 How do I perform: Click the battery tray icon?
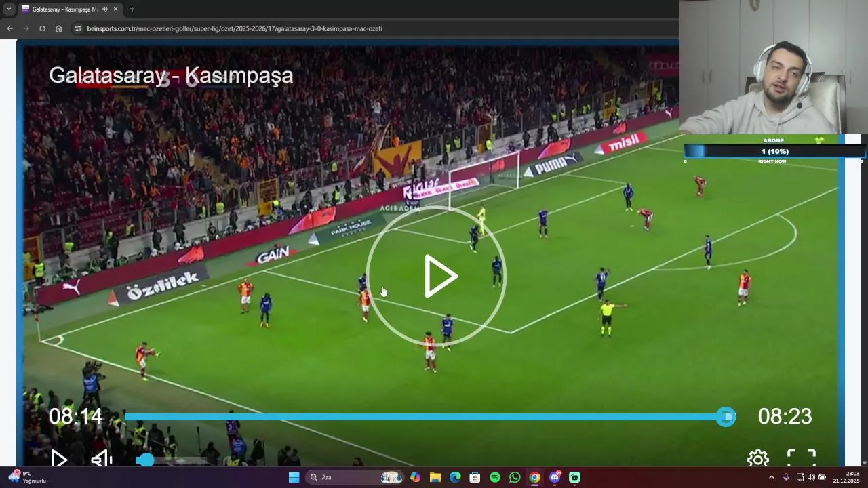[x=822, y=477]
